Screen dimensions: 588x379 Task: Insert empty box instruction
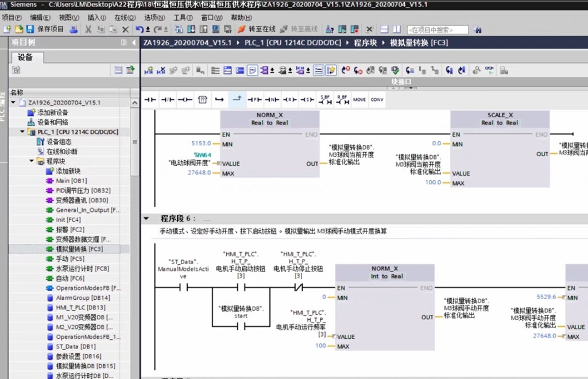click(x=203, y=100)
